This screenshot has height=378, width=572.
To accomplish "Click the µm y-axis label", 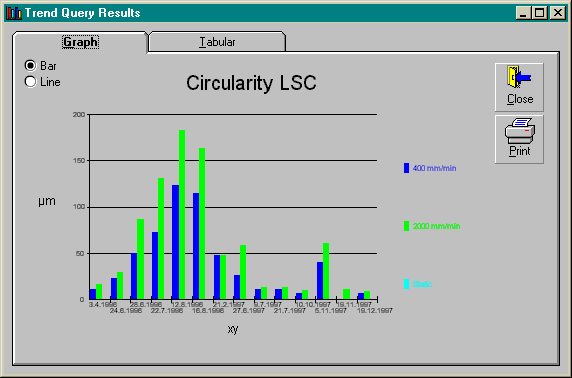I will (x=47, y=201).
